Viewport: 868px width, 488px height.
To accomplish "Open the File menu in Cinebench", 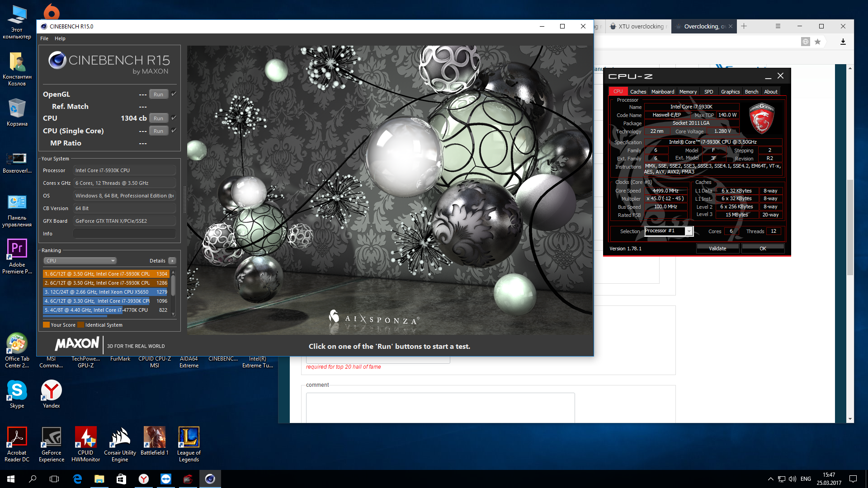I will tap(44, 38).
